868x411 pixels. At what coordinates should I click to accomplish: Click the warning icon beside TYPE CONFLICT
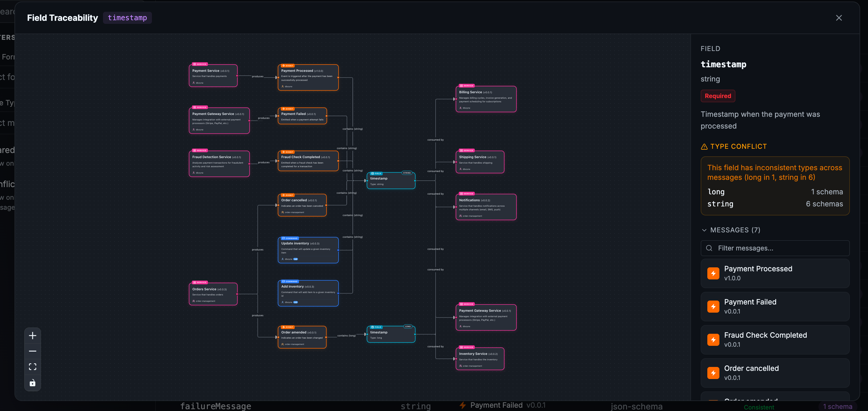[704, 146]
